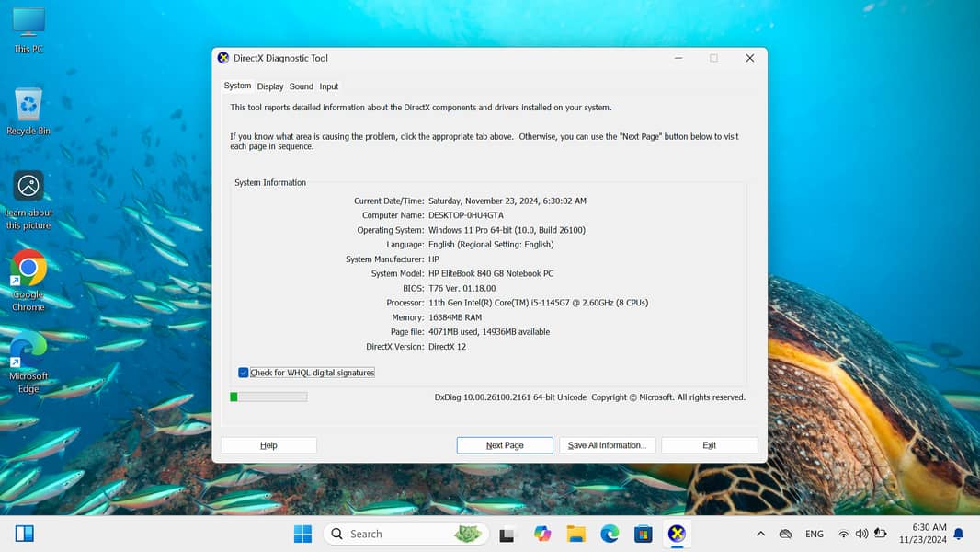The width and height of the screenshot is (980, 552).
Task: Select This PC desktop icon
Action: (28, 24)
